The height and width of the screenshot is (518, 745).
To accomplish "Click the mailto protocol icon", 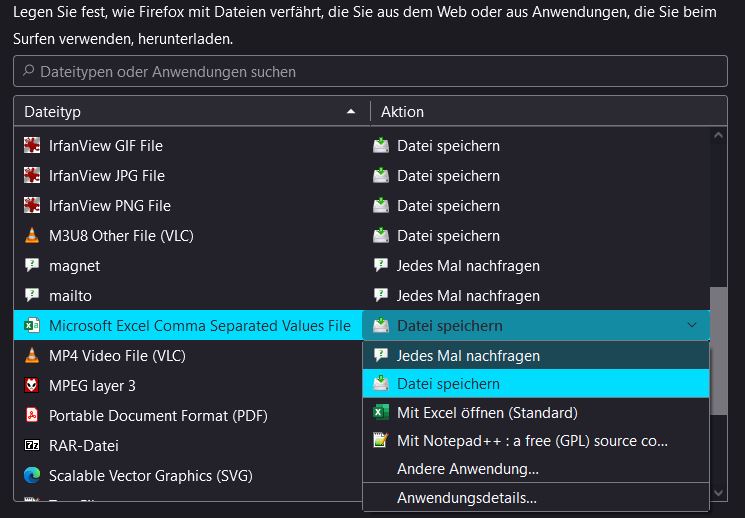I will [x=32, y=295].
